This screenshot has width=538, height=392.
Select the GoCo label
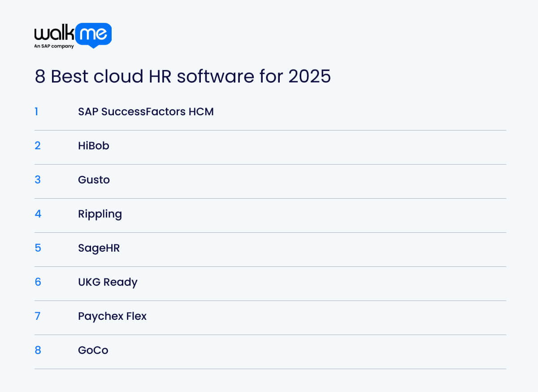pos(93,350)
